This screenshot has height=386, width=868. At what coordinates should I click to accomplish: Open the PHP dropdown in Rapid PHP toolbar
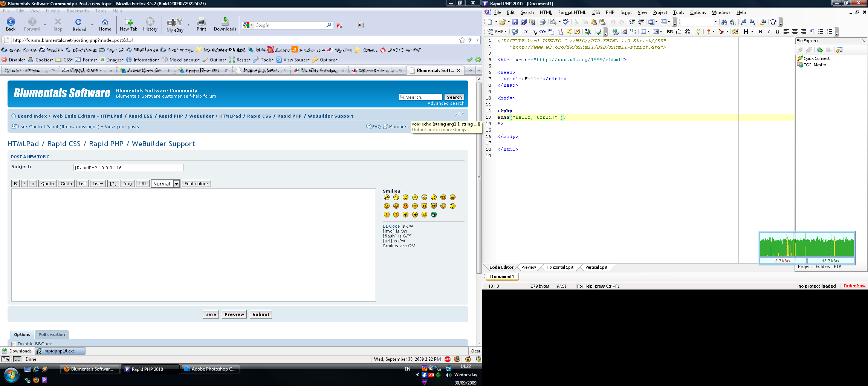click(500, 32)
